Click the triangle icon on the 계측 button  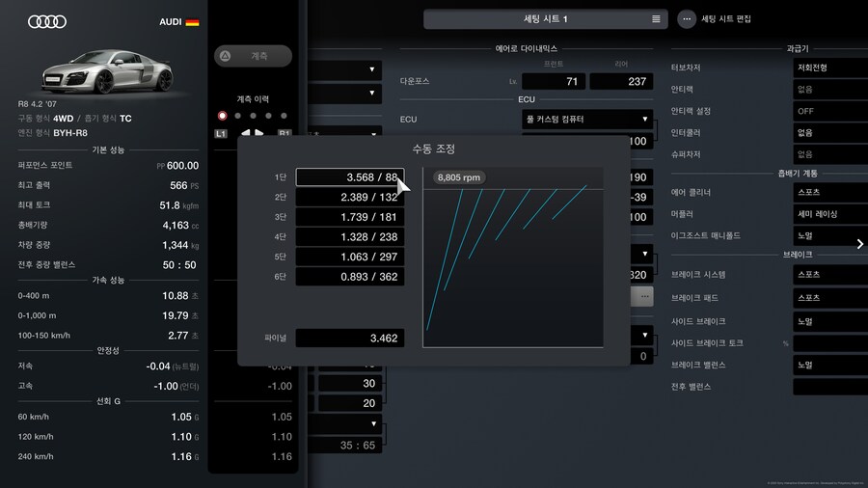[226, 57]
